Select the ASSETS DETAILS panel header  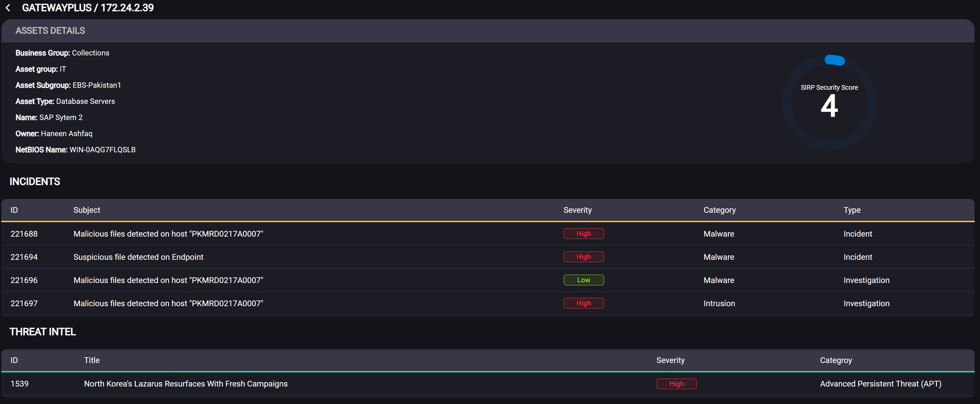point(488,31)
